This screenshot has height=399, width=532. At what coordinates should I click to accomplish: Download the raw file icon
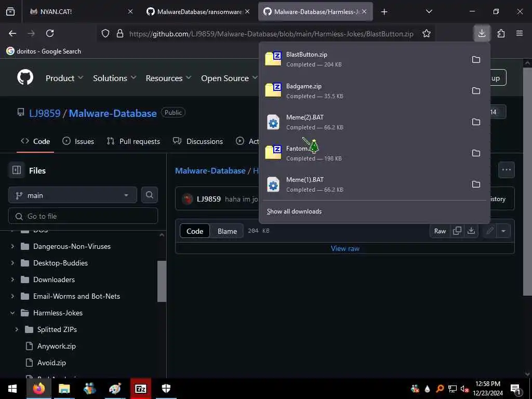click(471, 231)
